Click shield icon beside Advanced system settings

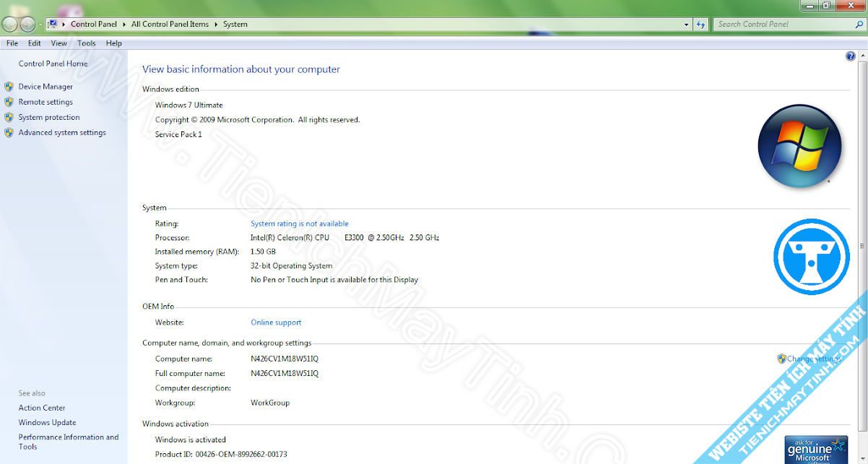9,133
